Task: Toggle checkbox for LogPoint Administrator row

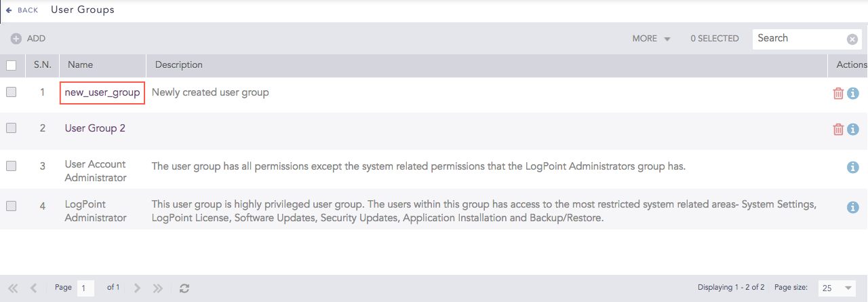Action: pos(12,206)
